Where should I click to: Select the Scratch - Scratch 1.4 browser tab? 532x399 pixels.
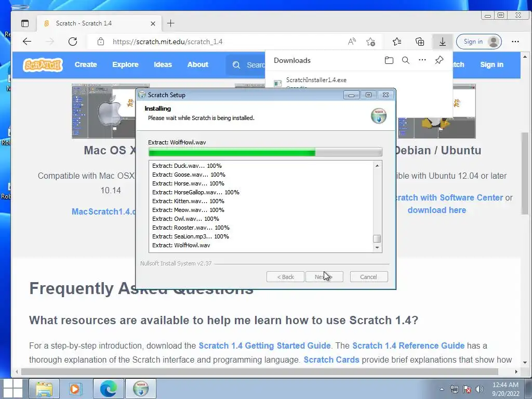pos(99,23)
